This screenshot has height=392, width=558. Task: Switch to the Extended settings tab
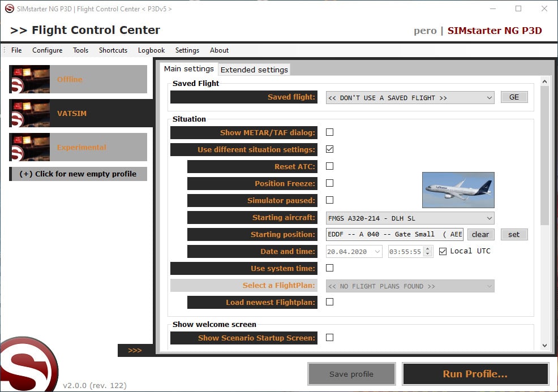[x=254, y=70]
